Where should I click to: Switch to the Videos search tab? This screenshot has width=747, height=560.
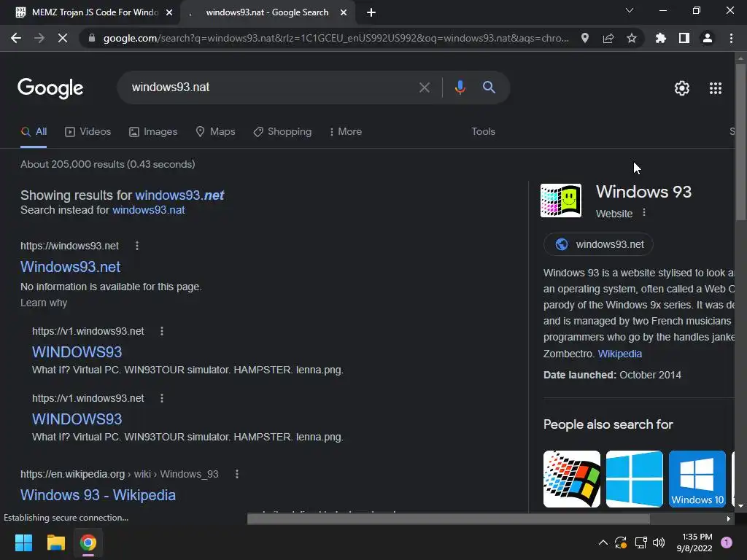pyautogui.click(x=88, y=131)
